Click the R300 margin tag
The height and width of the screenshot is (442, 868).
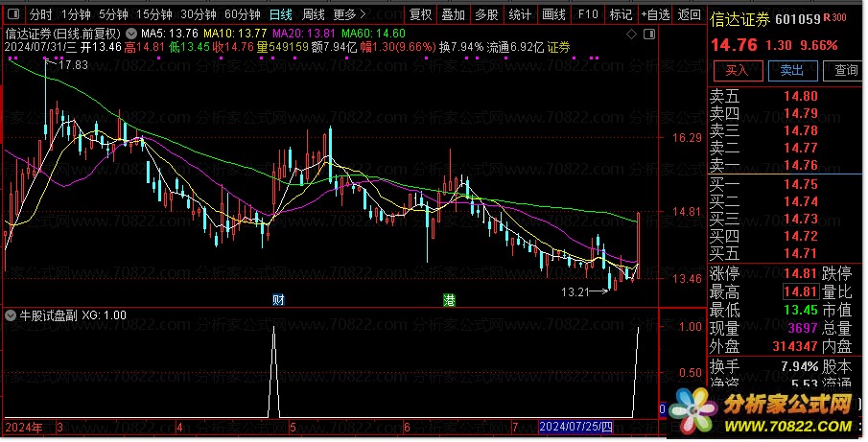coord(835,18)
